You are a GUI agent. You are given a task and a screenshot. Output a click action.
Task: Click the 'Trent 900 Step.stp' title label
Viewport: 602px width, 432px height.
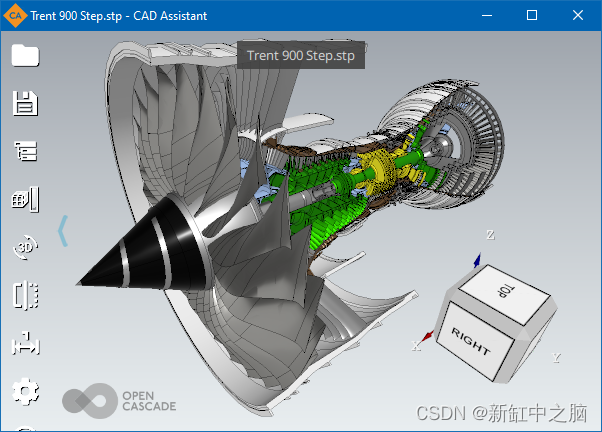[x=301, y=55]
